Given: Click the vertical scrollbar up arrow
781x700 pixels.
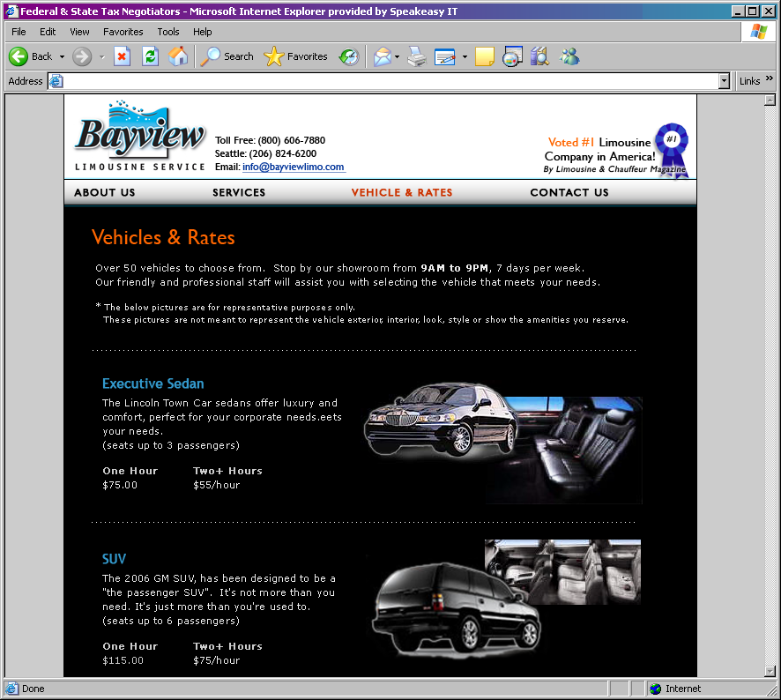Looking at the screenshot, I should click(770, 101).
